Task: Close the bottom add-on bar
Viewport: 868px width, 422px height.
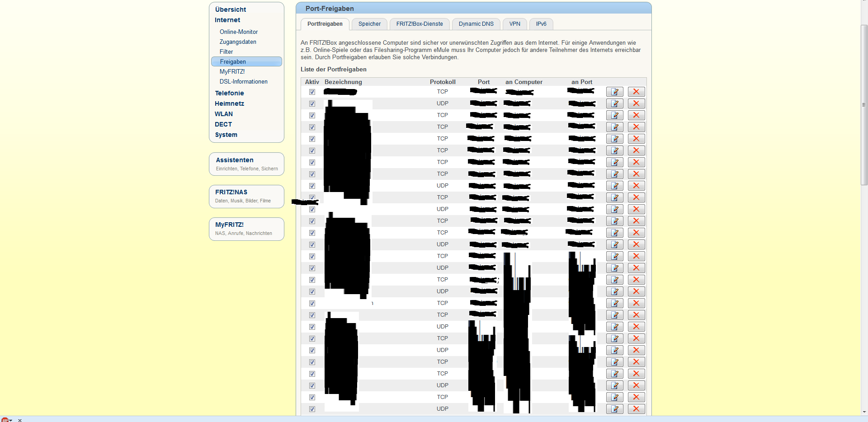Action: pyautogui.click(x=19, y=420)
